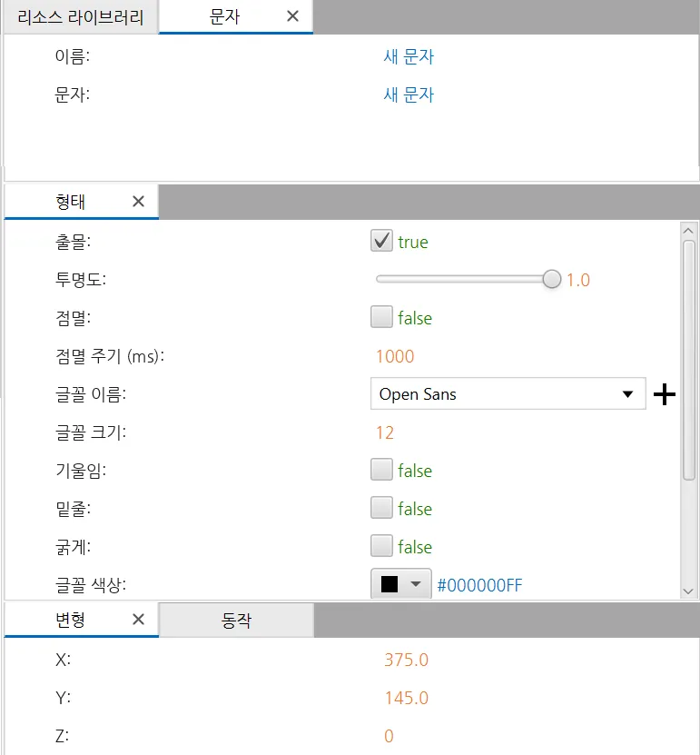Click scrollbar down arrow in 형태 panel
The height and width of the screenshot is (755, 700).
pos(688,591)
